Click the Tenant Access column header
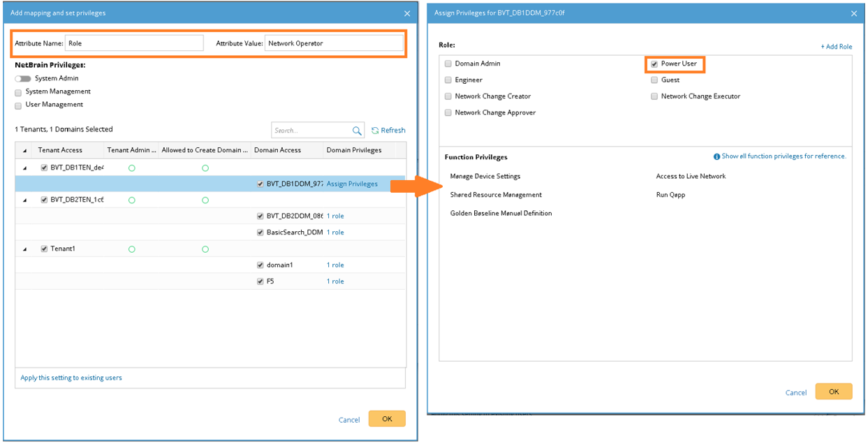Viewport: 868px width, 447px height. coord(60,150)
